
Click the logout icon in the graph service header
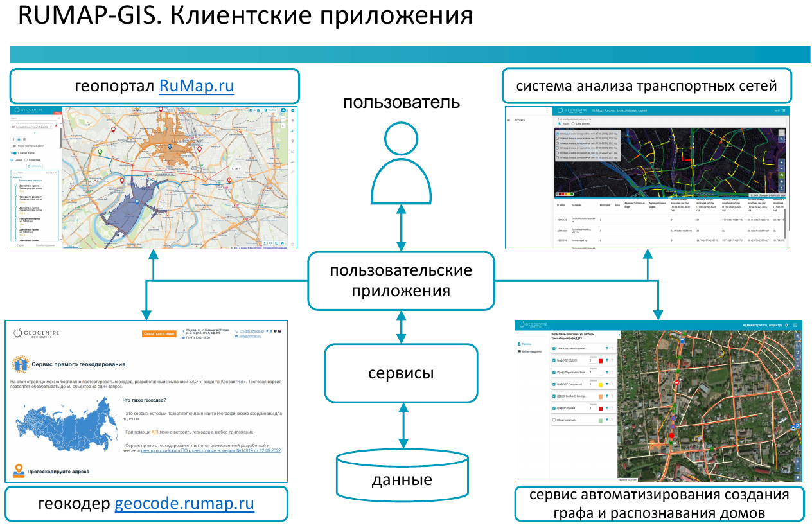795,325
